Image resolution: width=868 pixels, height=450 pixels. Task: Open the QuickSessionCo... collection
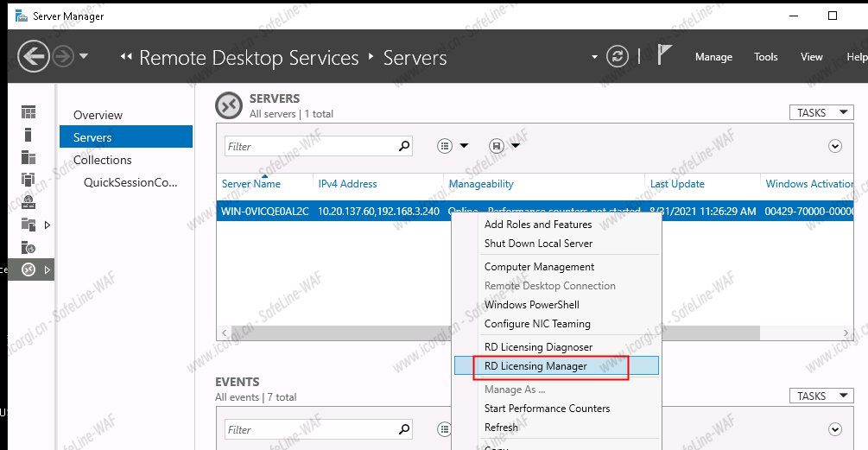(x=130, y=182)
